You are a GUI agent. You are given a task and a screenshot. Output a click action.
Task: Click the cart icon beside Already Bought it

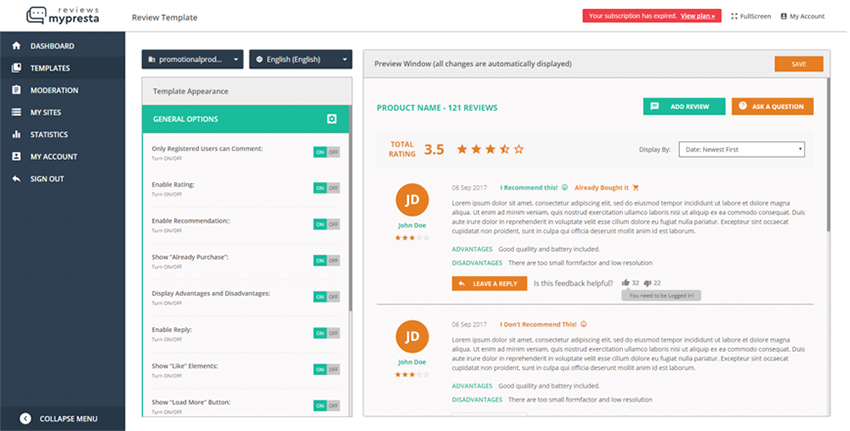coord(636,188)
